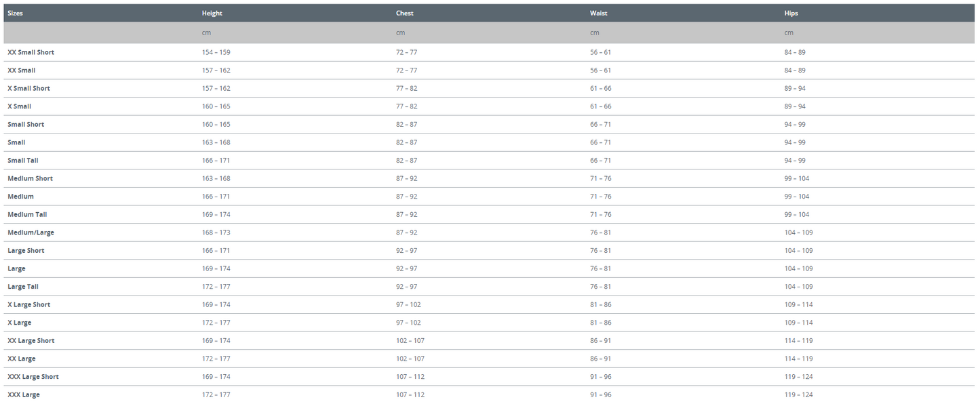Click the hips value in Small row
The height and width of the screenshot is (406, 980).
pyautogui.click(x=795, y=142)
